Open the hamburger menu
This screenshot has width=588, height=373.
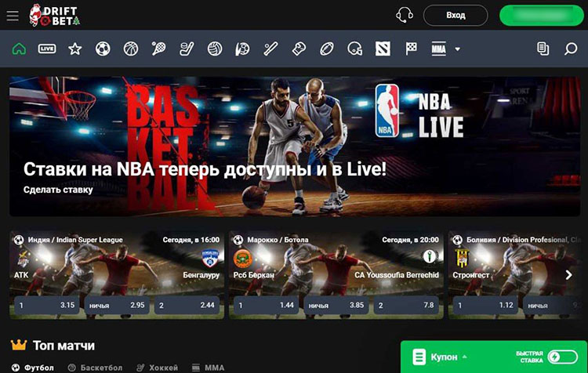pos(13,16)
